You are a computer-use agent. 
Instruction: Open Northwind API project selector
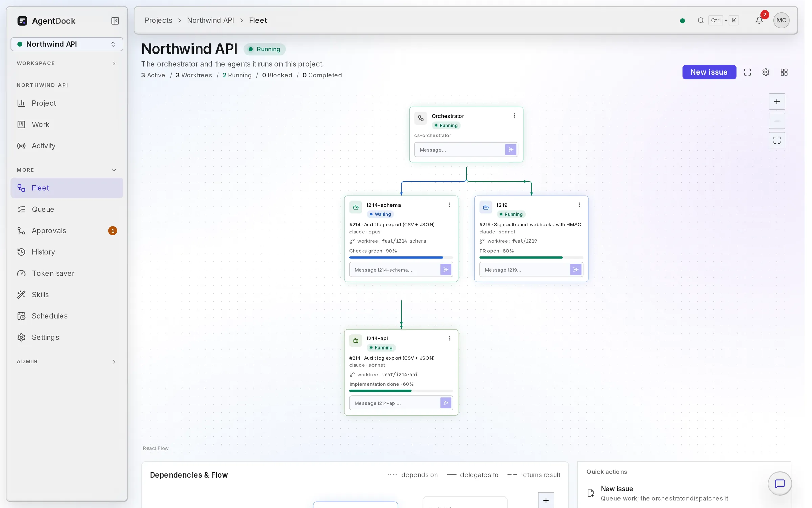point(67,44)
